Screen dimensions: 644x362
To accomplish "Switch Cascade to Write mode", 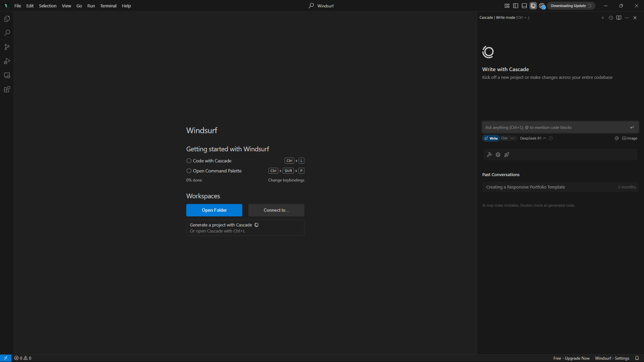I will 491,138.
